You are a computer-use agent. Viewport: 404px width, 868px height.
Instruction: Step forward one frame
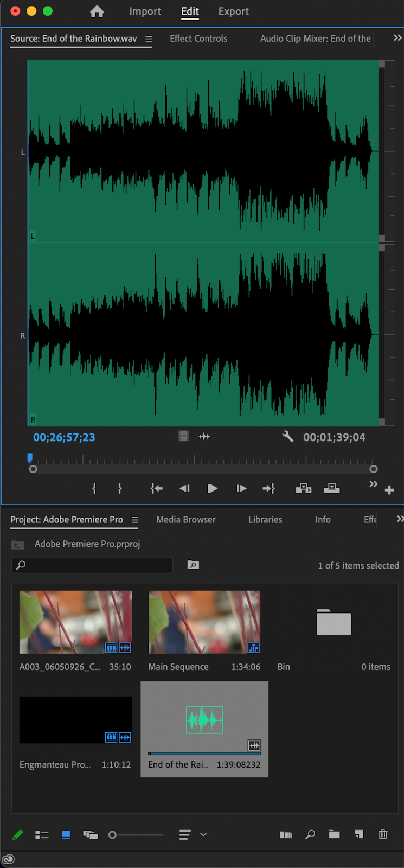pos(241,489)
